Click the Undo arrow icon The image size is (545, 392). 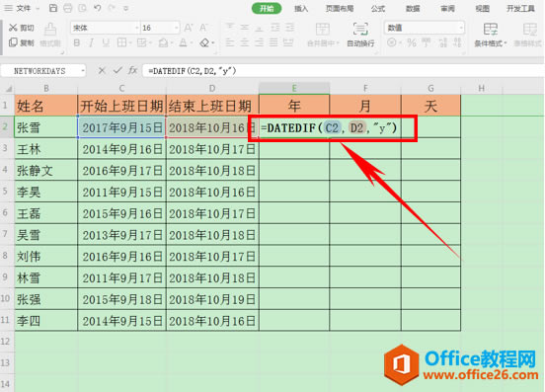coord(98,8)
